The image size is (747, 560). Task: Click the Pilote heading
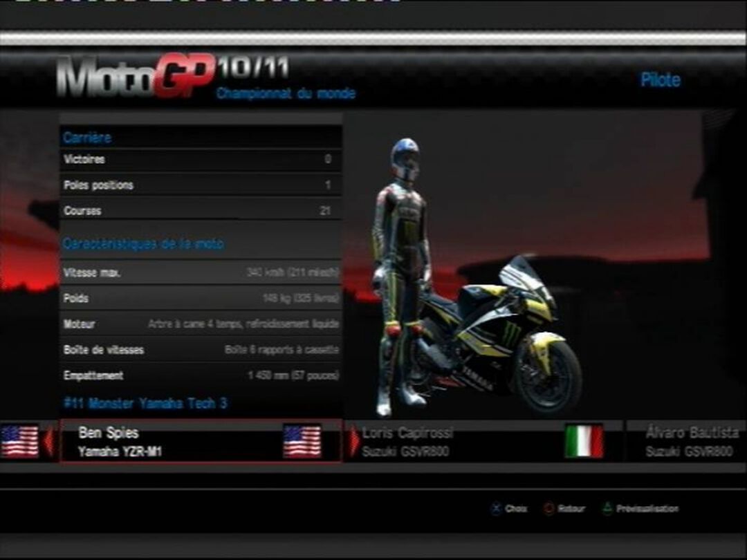point(661,80)
